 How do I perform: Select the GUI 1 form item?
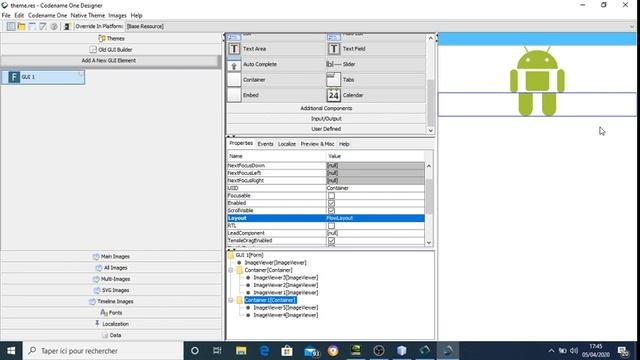point(44,77)
